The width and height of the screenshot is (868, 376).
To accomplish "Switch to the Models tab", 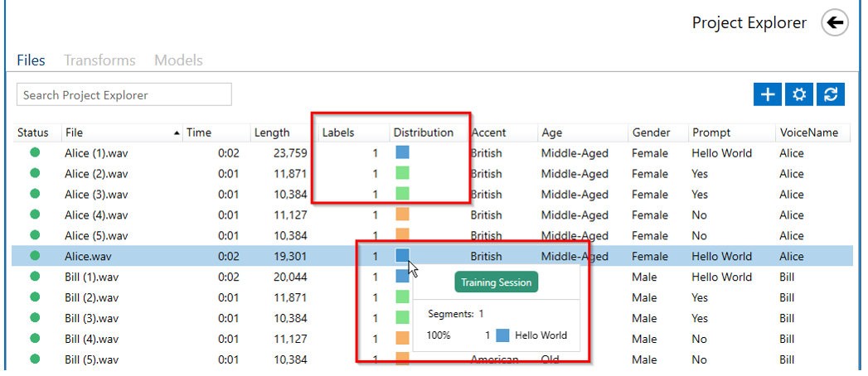I will pyautogui.click(x=178, y=60).
